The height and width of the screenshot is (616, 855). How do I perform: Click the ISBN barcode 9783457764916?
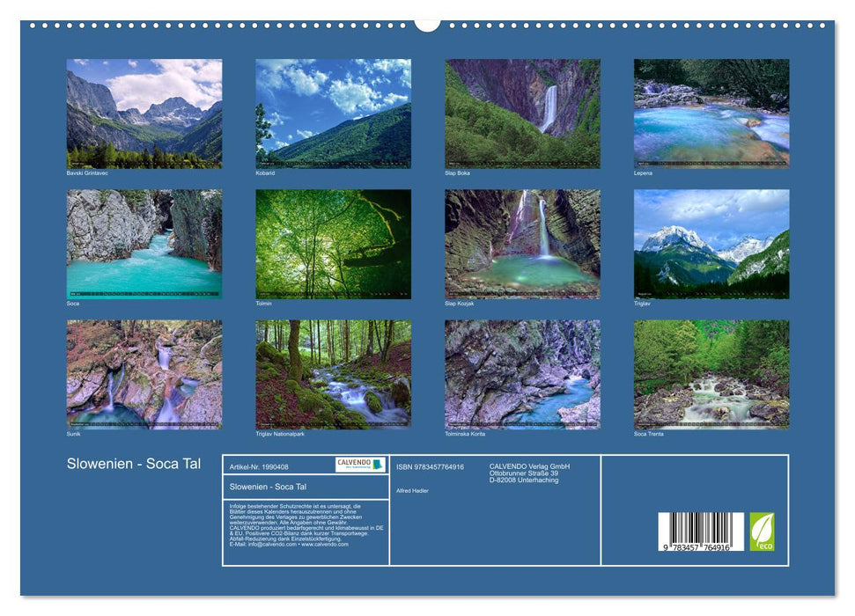(698, 532)
